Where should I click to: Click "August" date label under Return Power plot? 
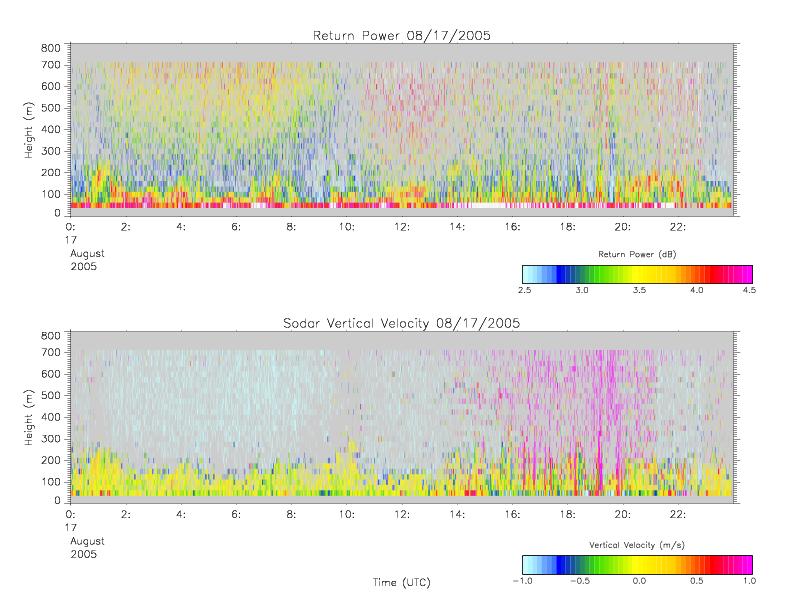tap(87, 254)
